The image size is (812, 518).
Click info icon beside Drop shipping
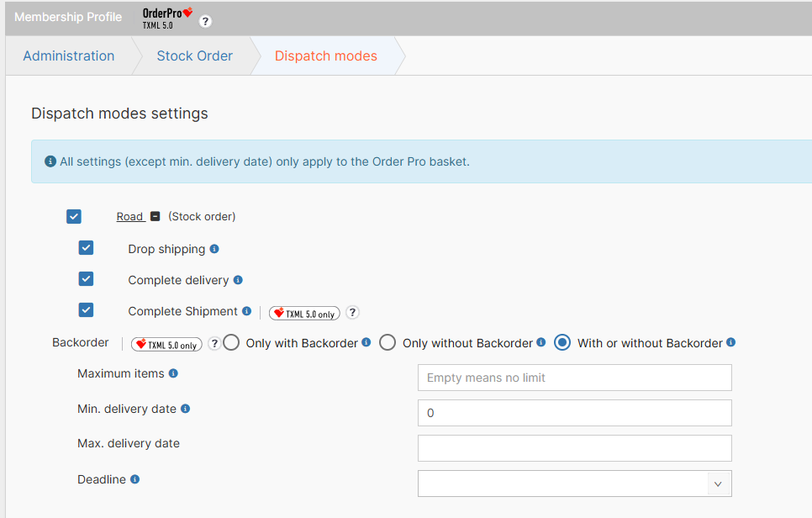(x=214, y=249)
